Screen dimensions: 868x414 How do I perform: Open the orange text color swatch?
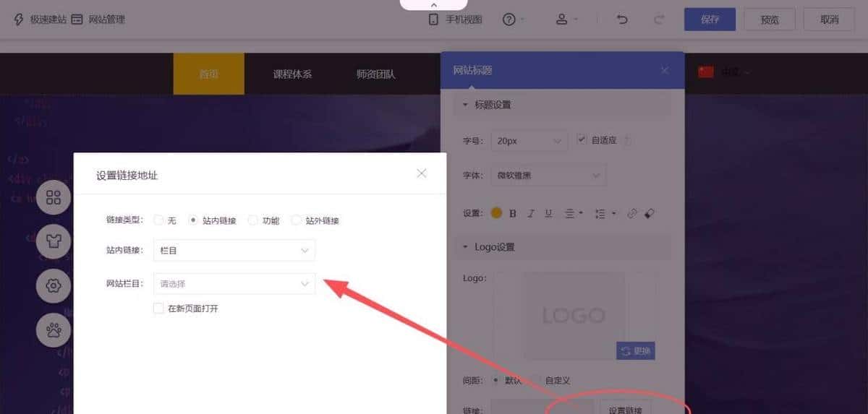(496, 213)
